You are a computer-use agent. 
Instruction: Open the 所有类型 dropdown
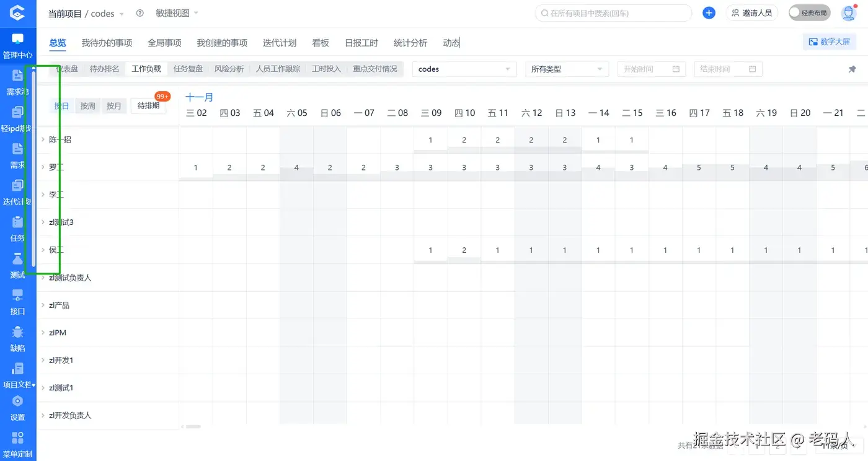click(567, 69)
